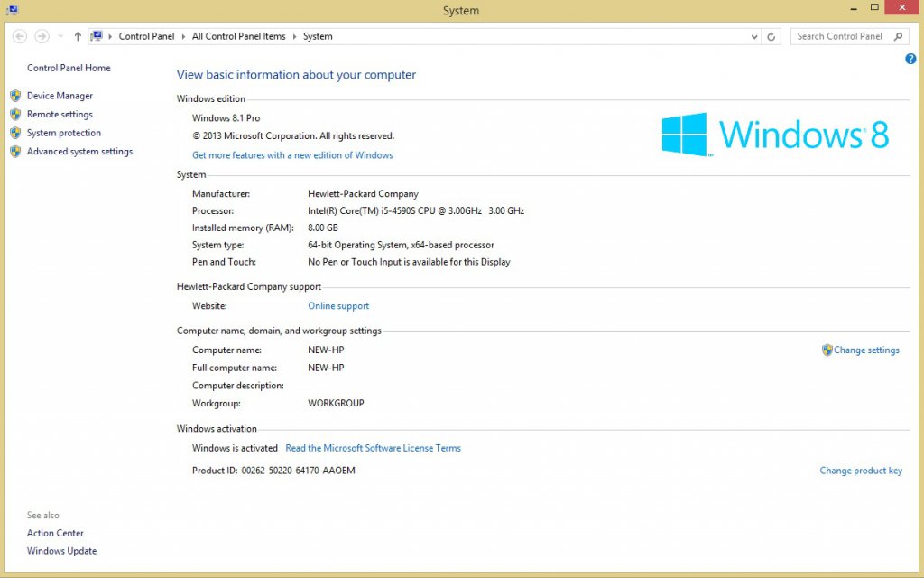Image resolution: width=924 pixels, height=578 pixels.
Task: Click the Windows is activated text
Action: coord(235,448)
